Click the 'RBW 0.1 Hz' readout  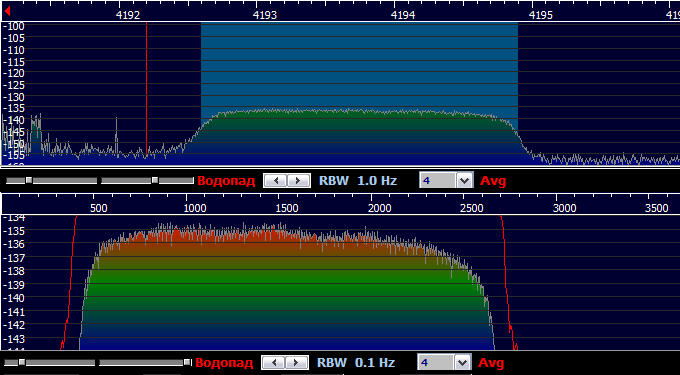point(356,362)
